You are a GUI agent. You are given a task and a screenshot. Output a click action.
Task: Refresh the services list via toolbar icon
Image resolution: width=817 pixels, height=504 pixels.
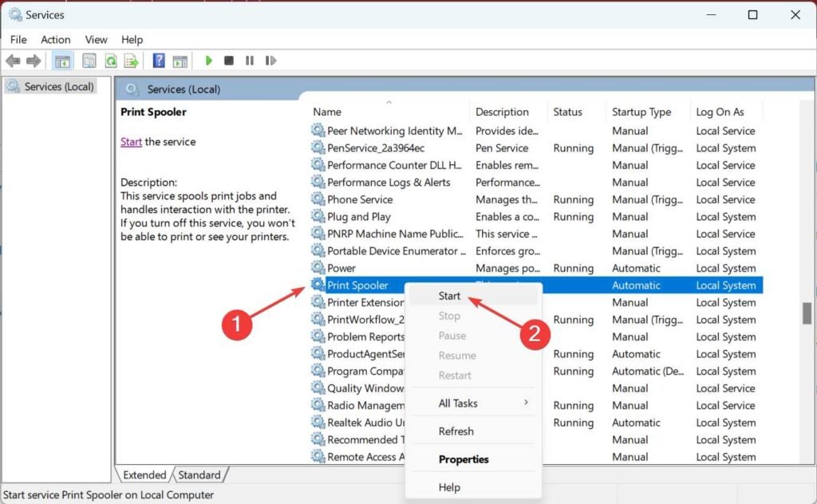111,61
